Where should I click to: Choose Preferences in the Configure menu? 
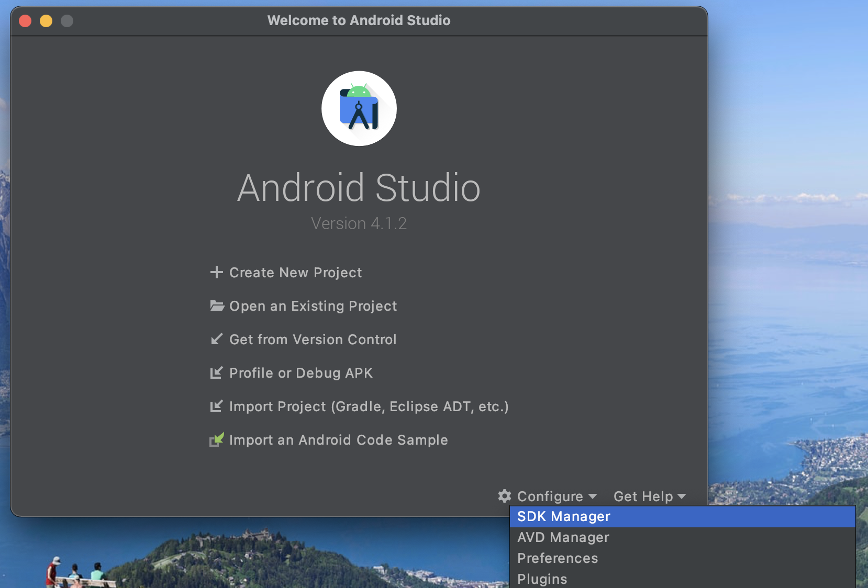(683, 558)
